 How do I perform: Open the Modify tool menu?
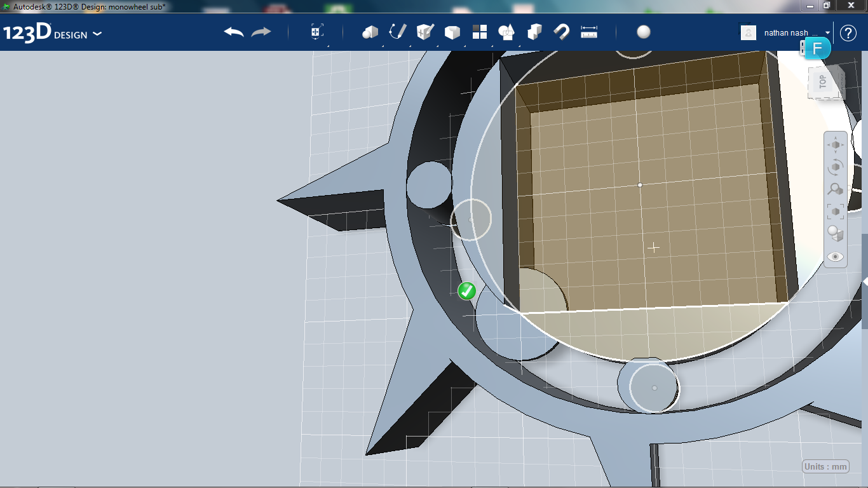(452, 32)
